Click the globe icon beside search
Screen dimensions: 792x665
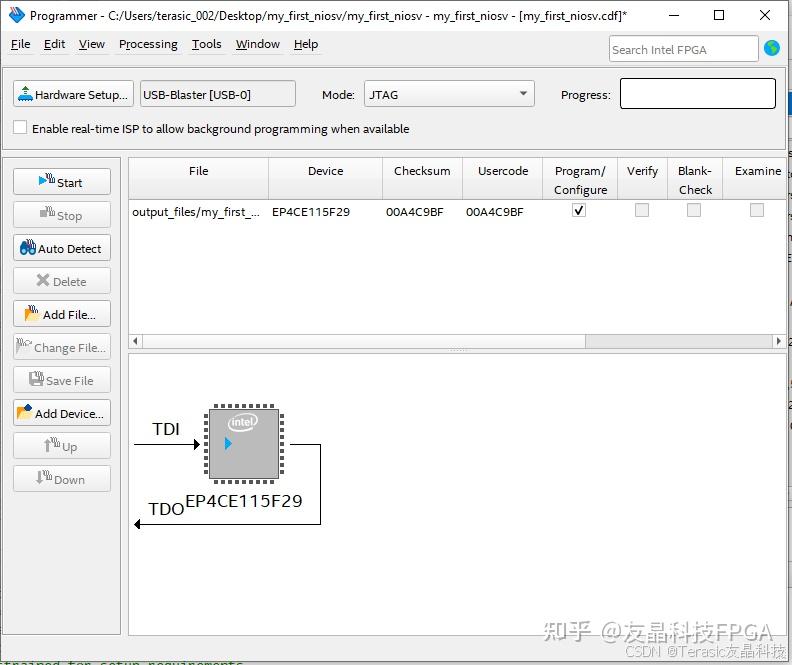(771, 48)
